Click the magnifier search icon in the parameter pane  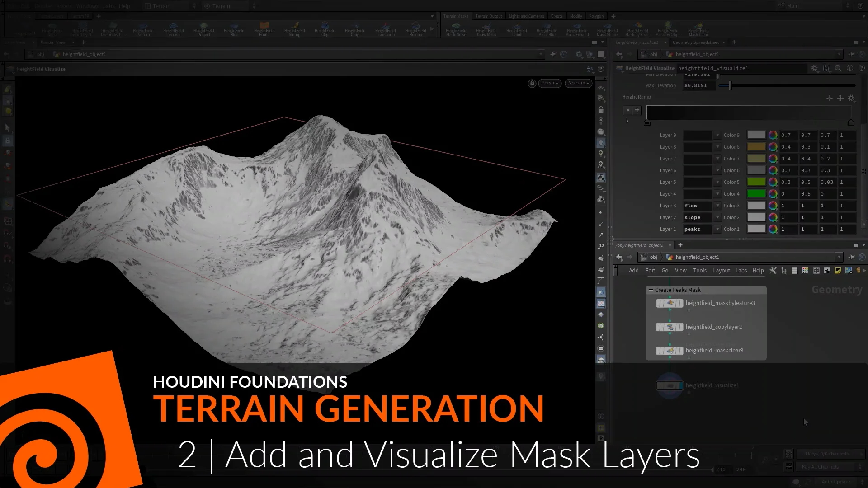click(x=838, y=68)
